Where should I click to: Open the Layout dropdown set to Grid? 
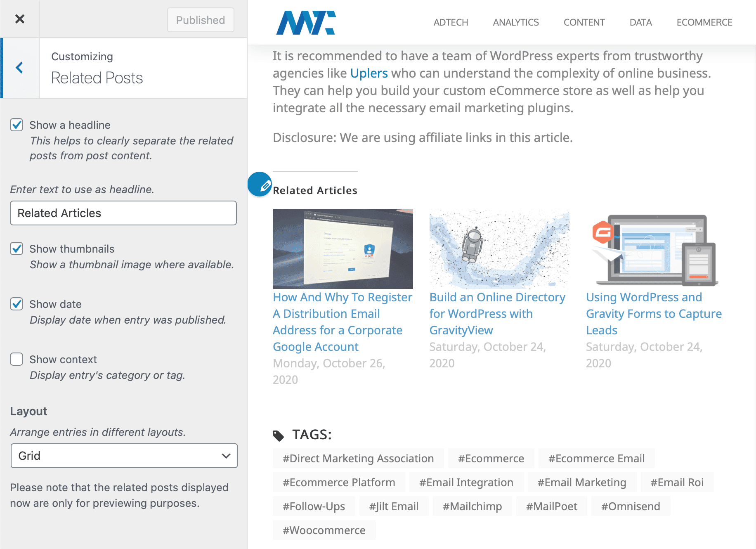pyautogui.click(x=124, y=456)
